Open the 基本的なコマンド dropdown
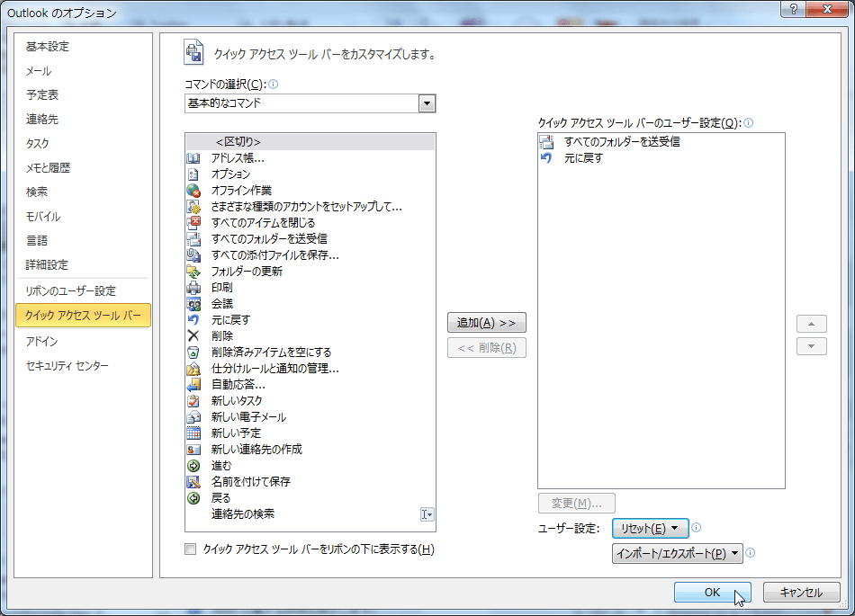855x616 pixels. tap(427, 103)
